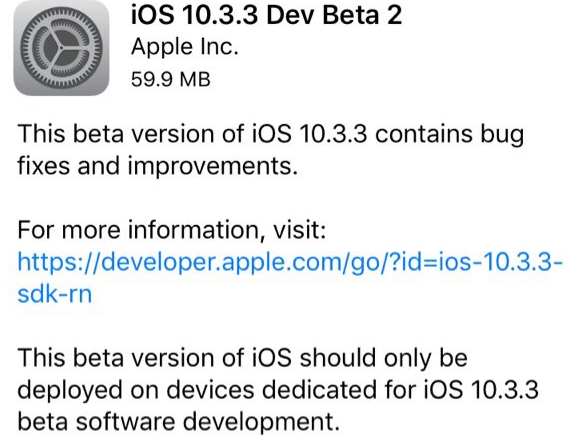Click the word 'fixes' in description
Image resolution: width=582 pixels, height=436 pixels.
[x=43, y=165]
